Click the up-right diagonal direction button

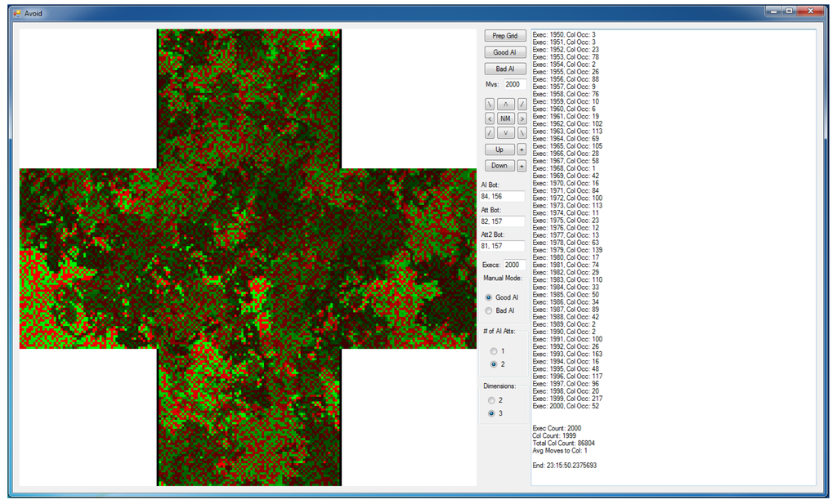pos(521,105)
